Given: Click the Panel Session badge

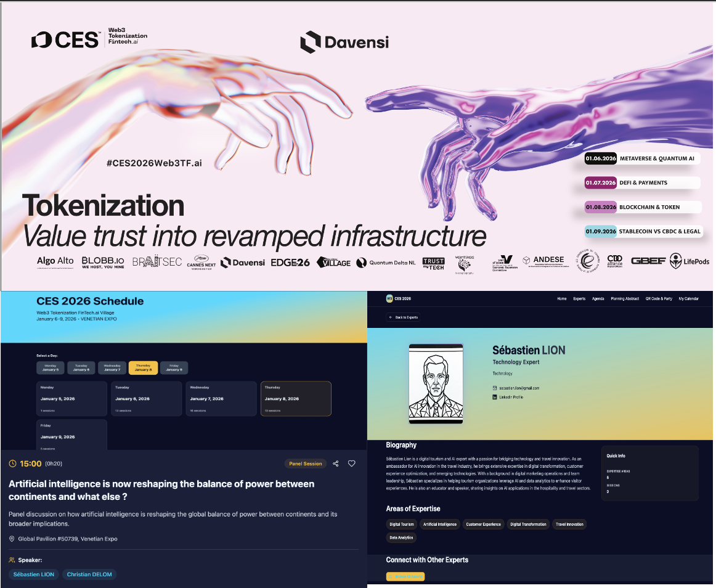Looking at the screenshot, I should point(306,463).
